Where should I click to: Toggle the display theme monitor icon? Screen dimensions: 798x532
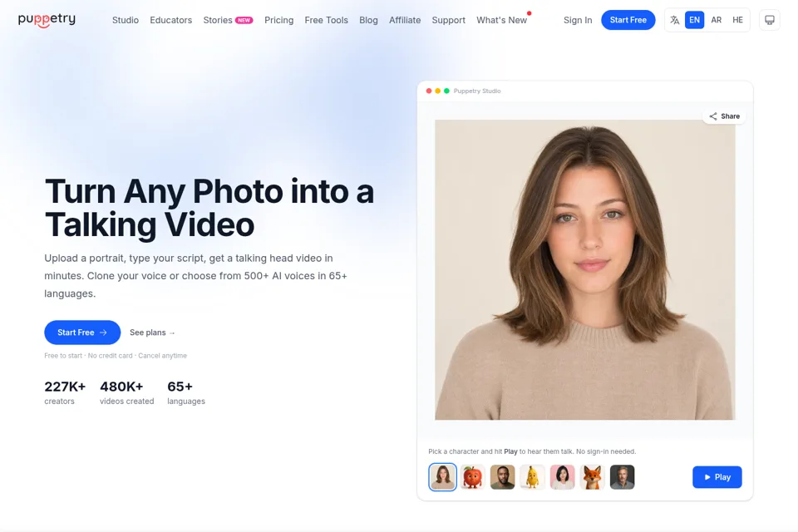click(x=770, y=20)
